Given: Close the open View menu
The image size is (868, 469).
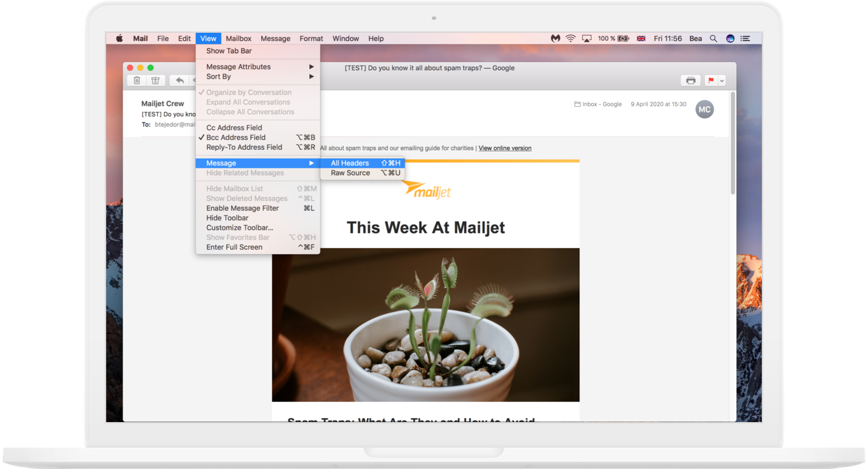Looking at the screenshot, I should point(208,38).
